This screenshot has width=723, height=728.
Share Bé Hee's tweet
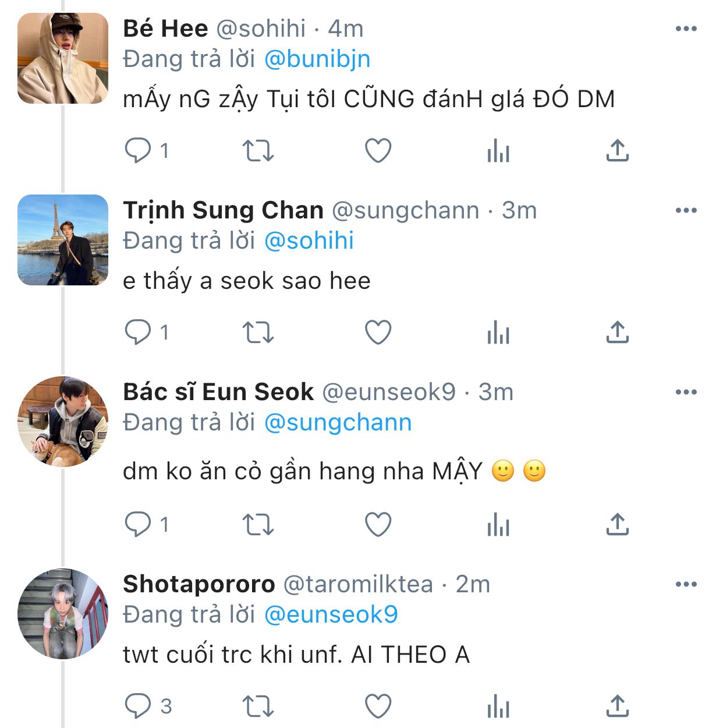click(618, 151)
